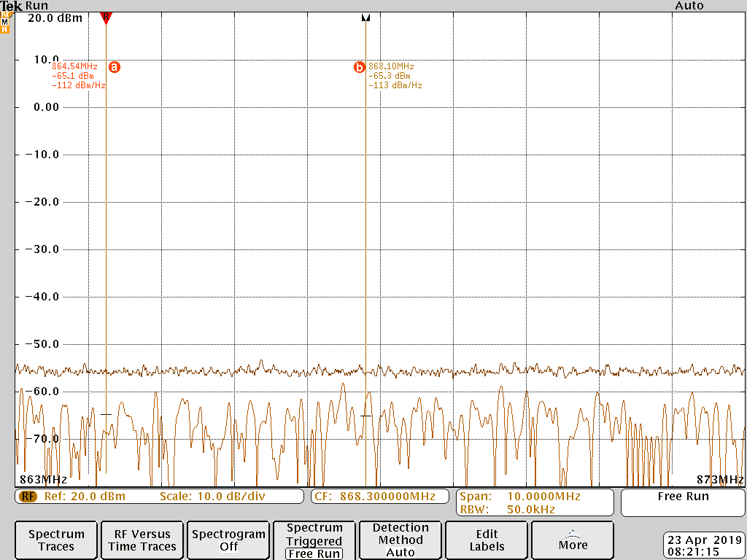Select the orange marker a badge
747x560 pixels.
point(114,67)
